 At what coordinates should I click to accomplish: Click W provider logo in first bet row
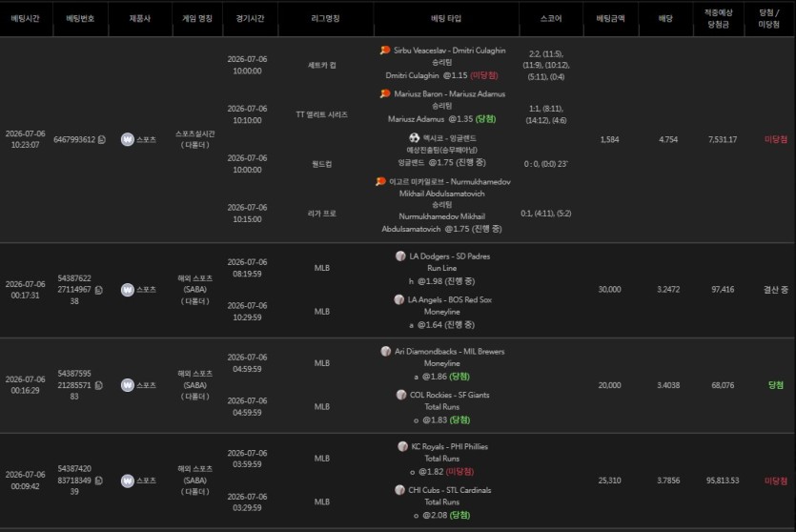click(x=128, y=139)
